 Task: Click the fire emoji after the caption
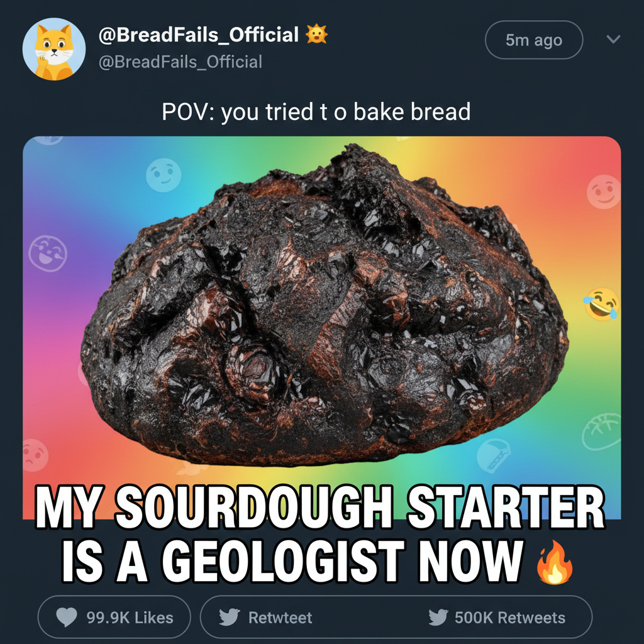click(x=554, y=562)
